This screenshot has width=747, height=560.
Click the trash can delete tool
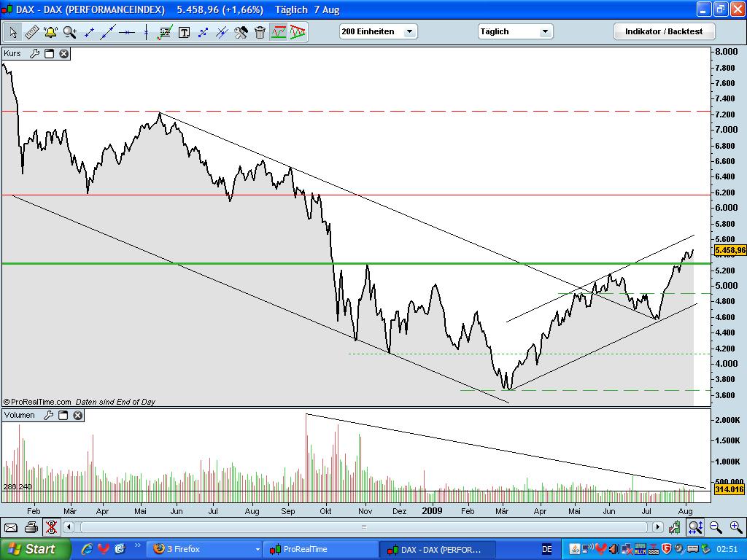tap(260, 32)
